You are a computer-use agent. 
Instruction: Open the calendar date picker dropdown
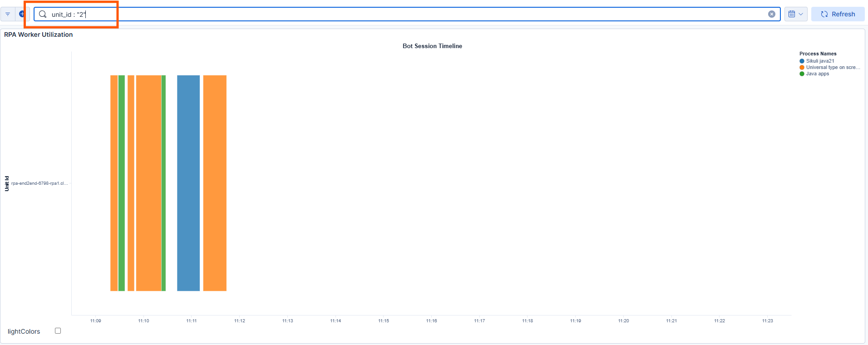796,14
